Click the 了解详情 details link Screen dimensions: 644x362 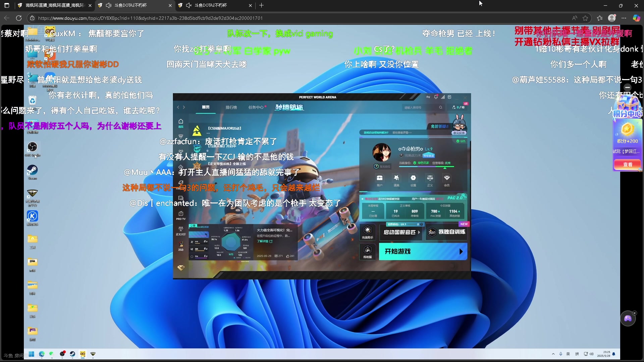(264, 241)
